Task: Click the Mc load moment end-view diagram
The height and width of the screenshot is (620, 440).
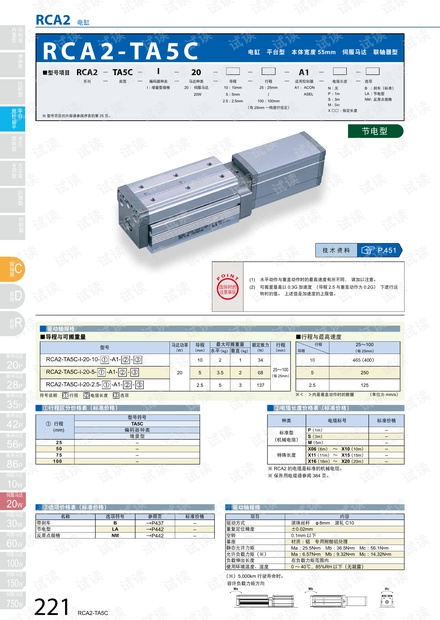Action: 386,599
